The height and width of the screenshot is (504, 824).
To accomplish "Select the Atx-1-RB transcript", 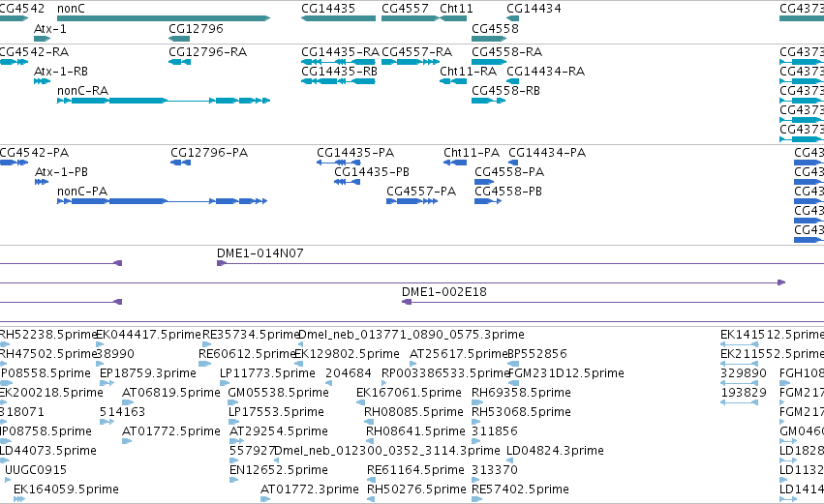I will coord(42,81).
